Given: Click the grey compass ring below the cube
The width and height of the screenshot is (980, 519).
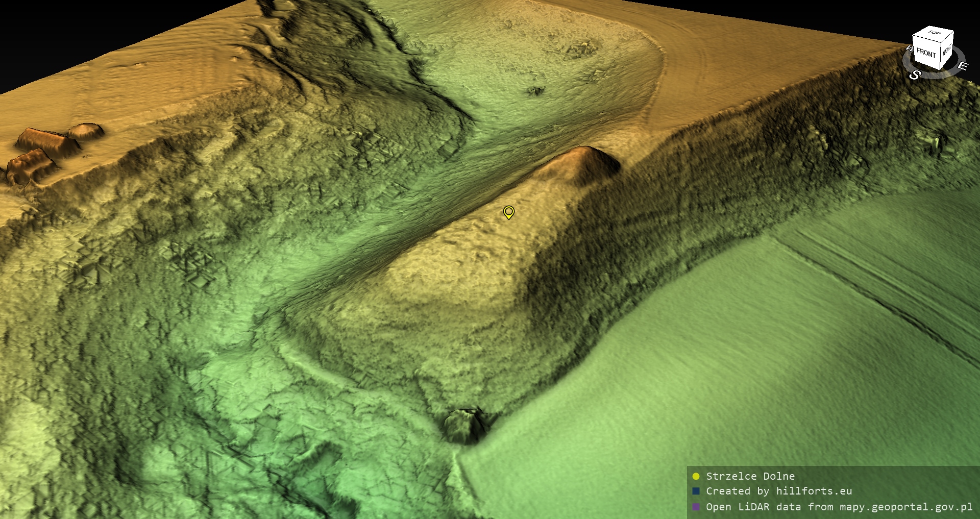Looking at the screenshot, I should (x=940, y=73).
